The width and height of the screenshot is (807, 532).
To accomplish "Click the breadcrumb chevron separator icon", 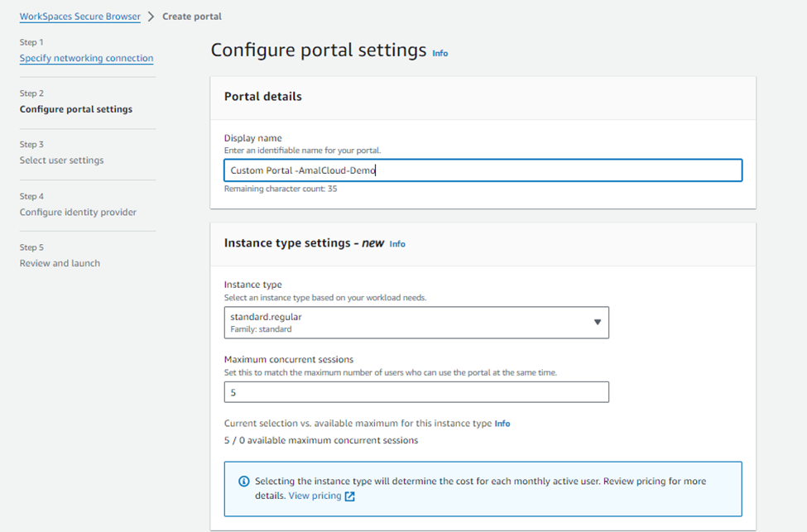I will click(x=151, y=17).
